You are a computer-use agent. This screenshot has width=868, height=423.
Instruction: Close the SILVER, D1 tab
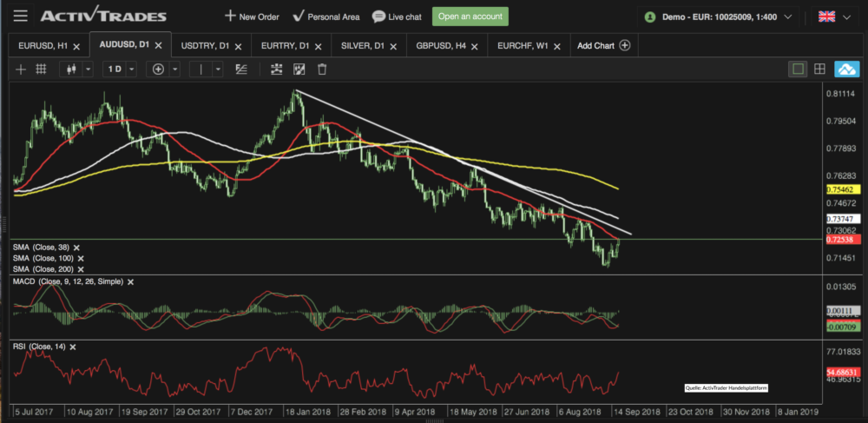(393, 47)
